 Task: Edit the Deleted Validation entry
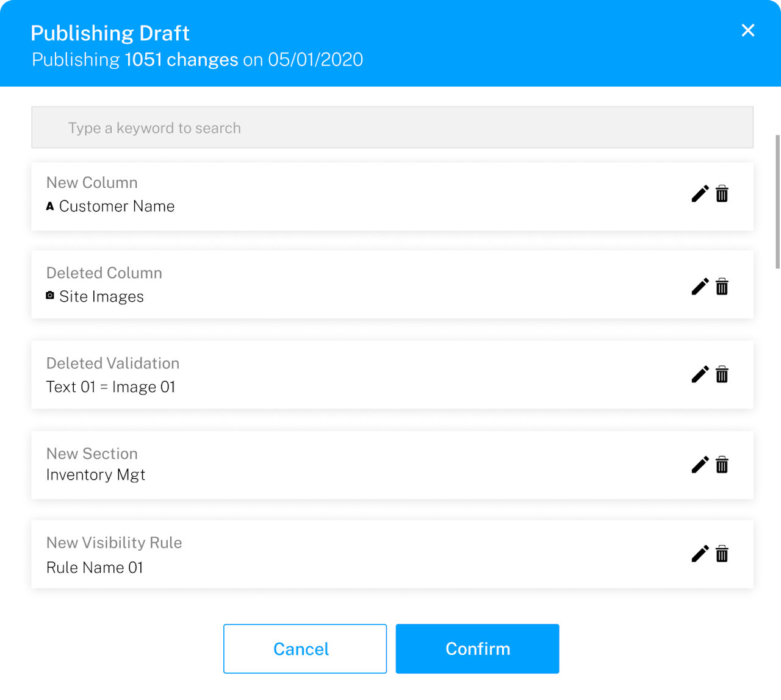coord(700,374)
